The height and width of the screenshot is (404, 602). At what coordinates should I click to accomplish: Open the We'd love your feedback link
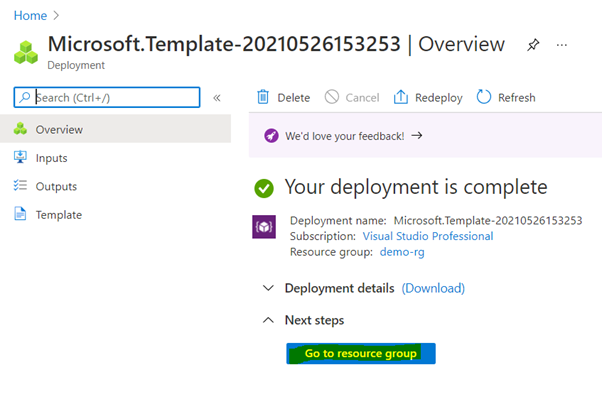[344, 136]
